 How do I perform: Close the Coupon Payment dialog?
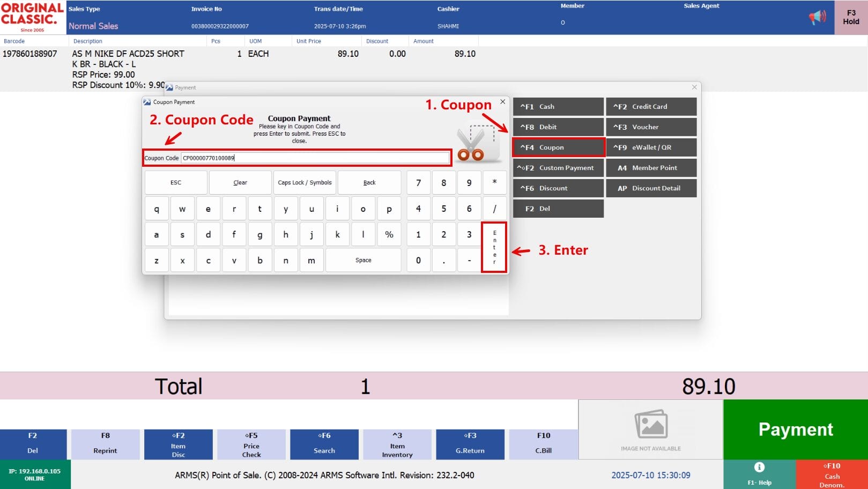(x=502, y=102)
